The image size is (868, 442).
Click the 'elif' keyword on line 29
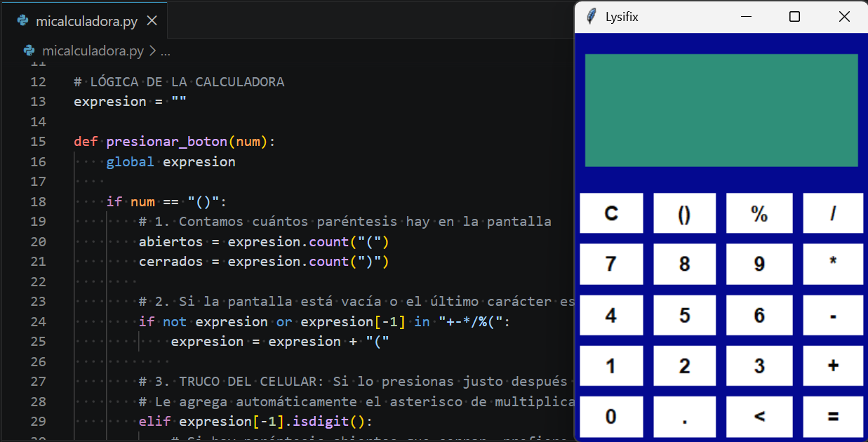click(x=154, y=422)
